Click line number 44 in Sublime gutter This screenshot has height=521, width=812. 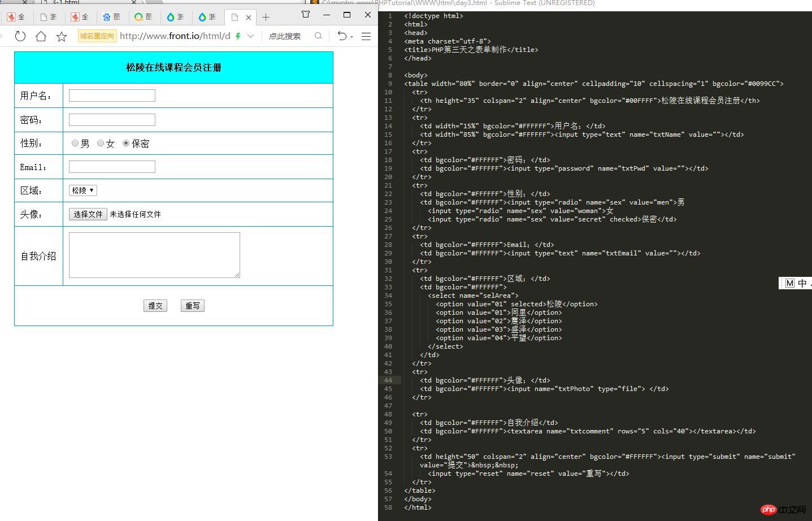(x=388, y=380)
